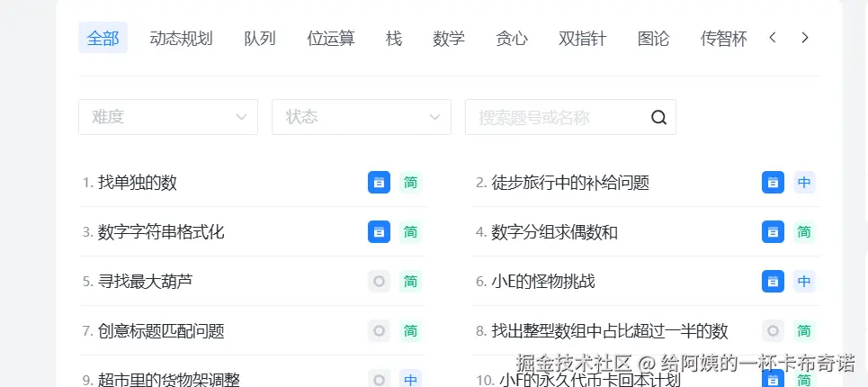Click blue solution icon for 小E的怪物挑战
The width and height of the screenshot is (868, 387).
(773, 282)
